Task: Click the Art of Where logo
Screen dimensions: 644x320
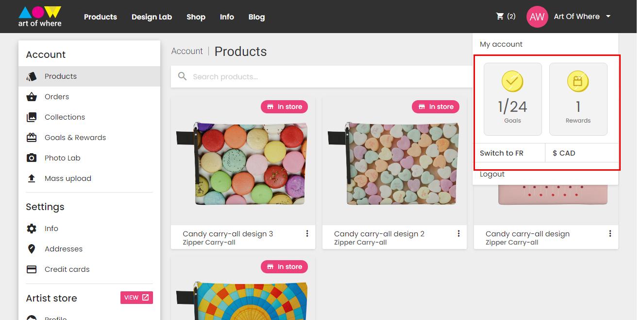Action: [40, 17]
